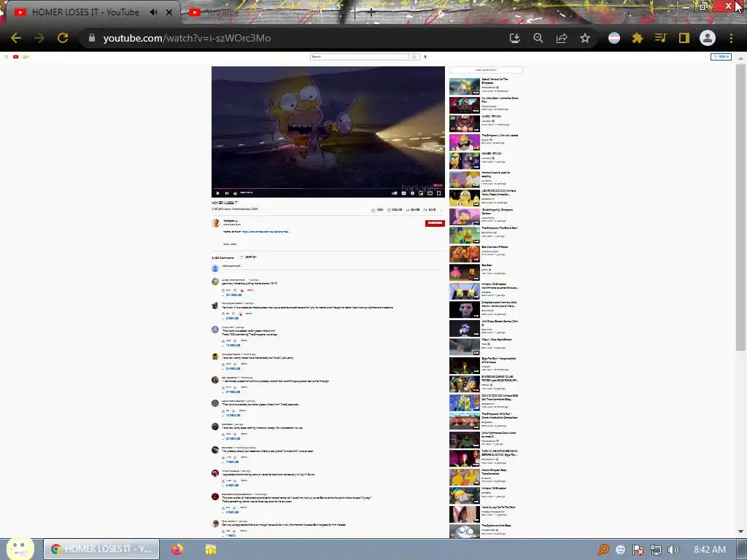Open the media control playlist icon
The image size is (747, 560).
pyautogui.click(x=660, y=38)
